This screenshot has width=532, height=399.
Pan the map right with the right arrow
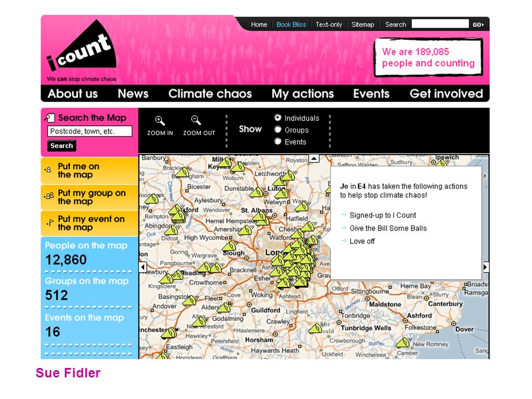[x=486, y=267]
